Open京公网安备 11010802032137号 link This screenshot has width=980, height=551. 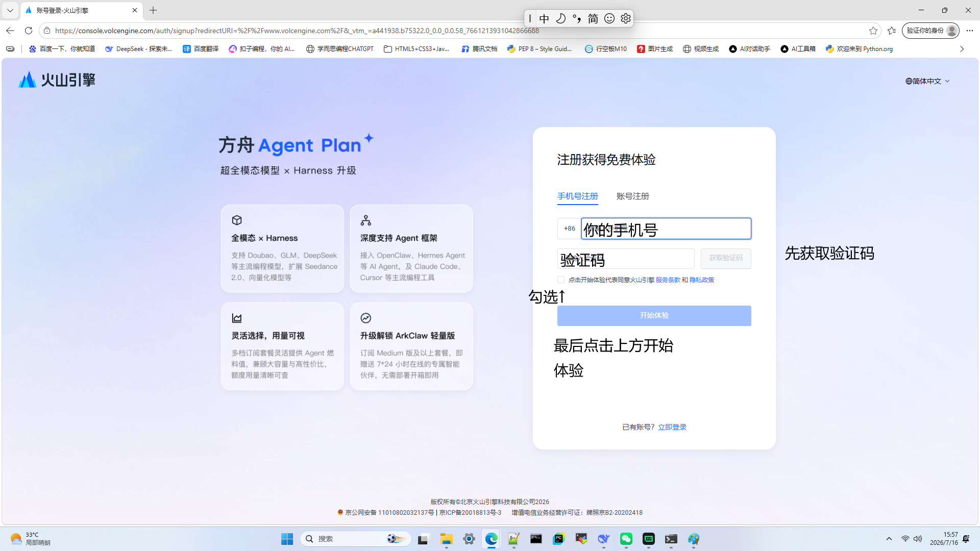(386, 513)
